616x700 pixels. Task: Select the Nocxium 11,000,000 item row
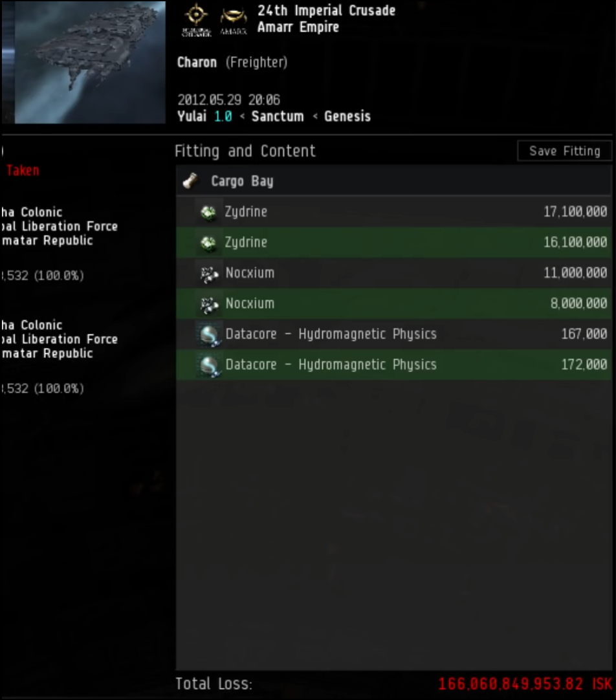click(393, 273)
